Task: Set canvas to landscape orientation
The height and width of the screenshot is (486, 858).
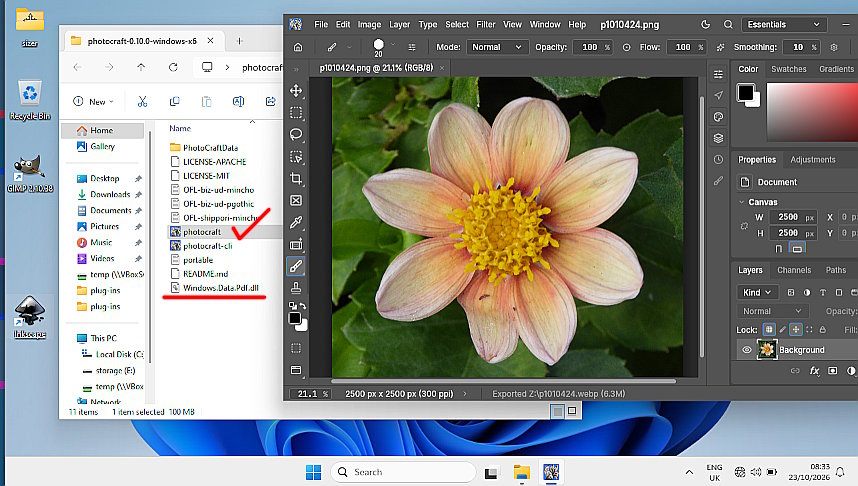Action: (797, 248)
